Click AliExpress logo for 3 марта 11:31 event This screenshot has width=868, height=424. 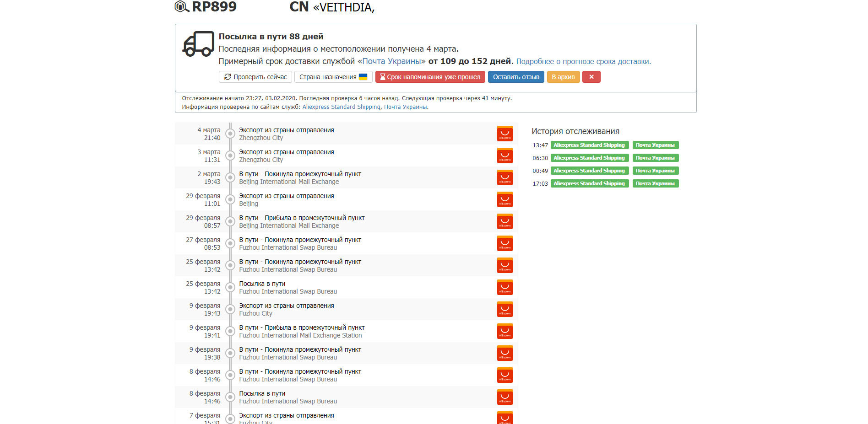coord(505,156)
